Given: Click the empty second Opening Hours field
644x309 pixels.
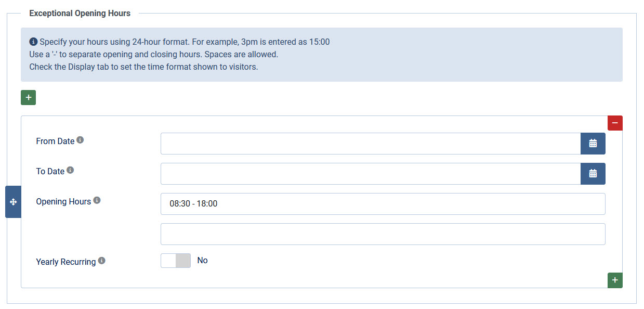Looking at the screenshot, I should [383, 234].
